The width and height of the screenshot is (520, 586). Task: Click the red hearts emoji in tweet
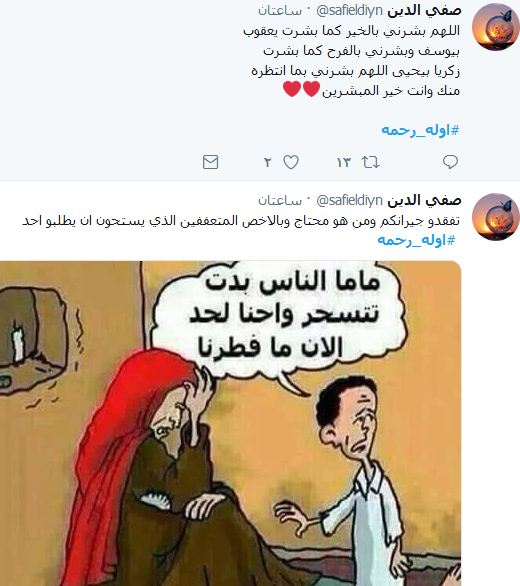(301, 90)
